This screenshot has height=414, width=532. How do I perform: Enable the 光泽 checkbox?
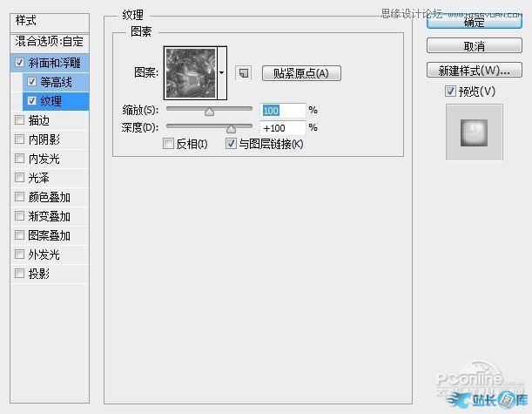[20, 177]
